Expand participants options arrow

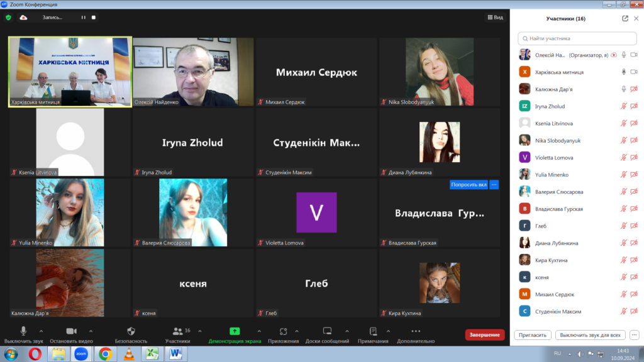[200, 331]
